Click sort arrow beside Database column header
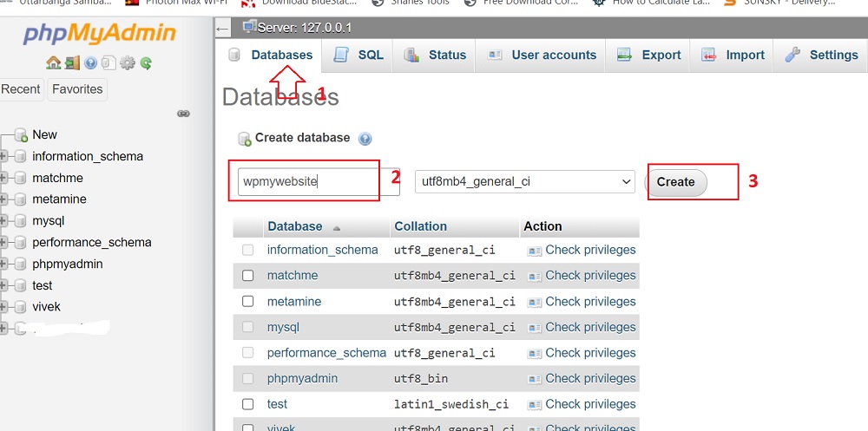Screen dimensions: 868x431 tap(337, 228)
